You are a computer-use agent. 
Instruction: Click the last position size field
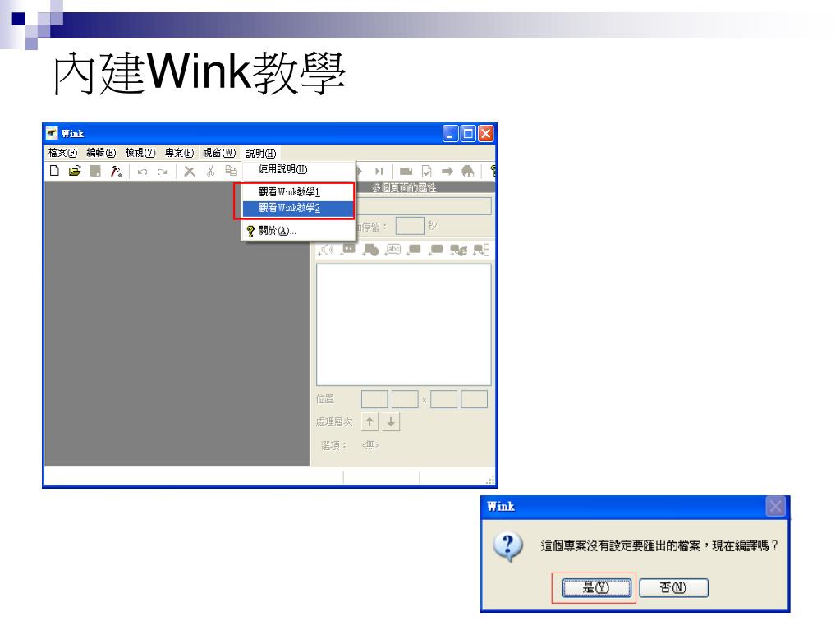(474, 400)
